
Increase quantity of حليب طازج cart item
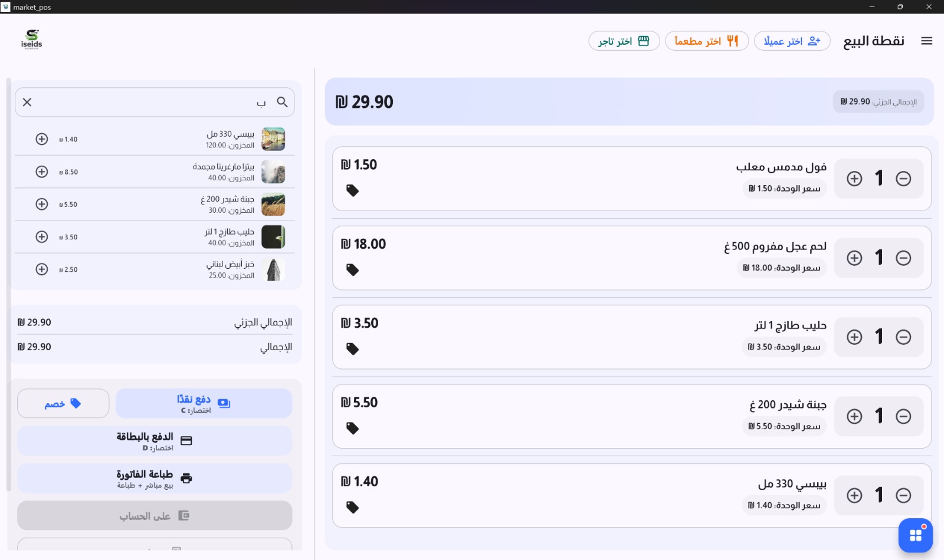click(854, 337)
